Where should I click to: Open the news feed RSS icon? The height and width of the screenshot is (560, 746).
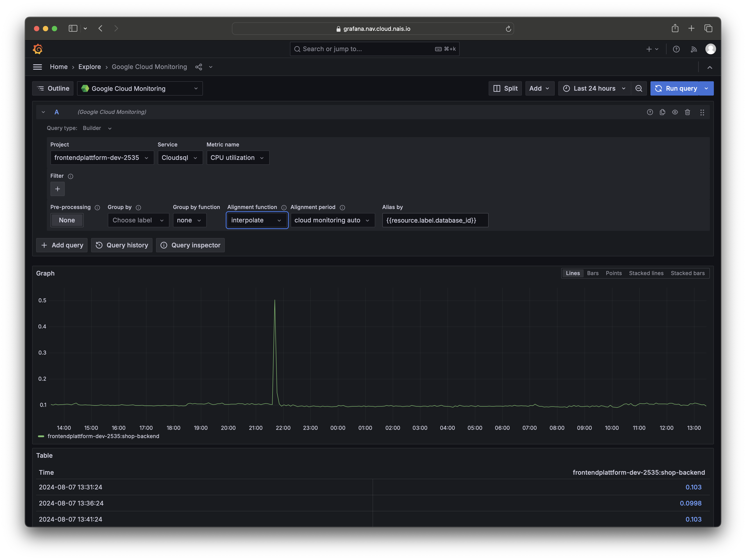(694, 49)
